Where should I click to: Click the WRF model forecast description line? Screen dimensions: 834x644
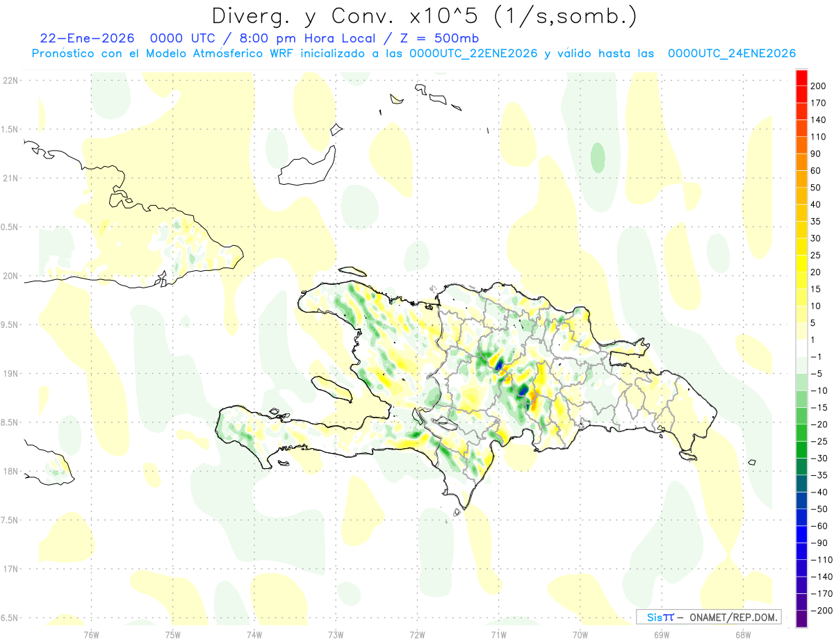tap(414, 53)
